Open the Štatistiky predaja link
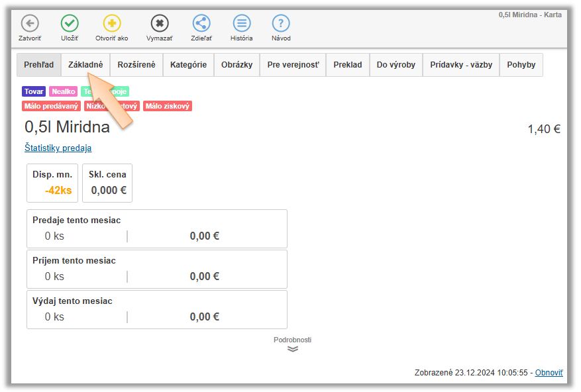 click(x=58, y=148)
